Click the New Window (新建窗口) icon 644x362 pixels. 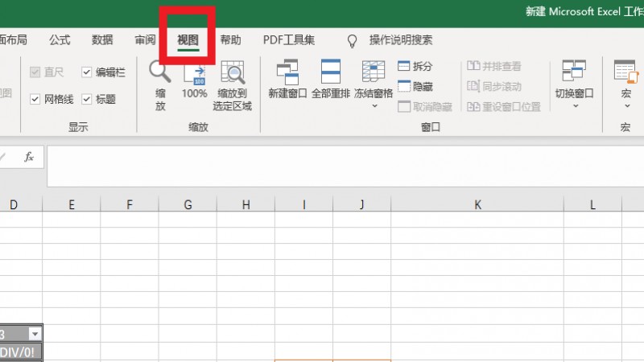click(x=287, y=73)
